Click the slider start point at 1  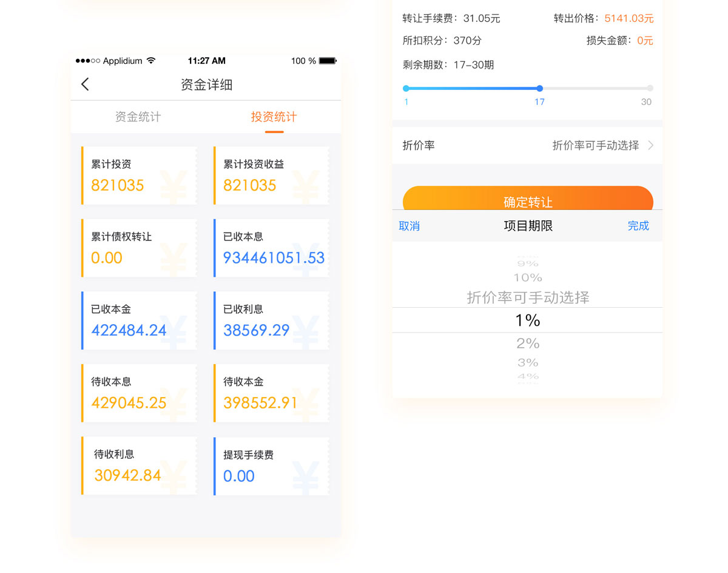point(406,88)
